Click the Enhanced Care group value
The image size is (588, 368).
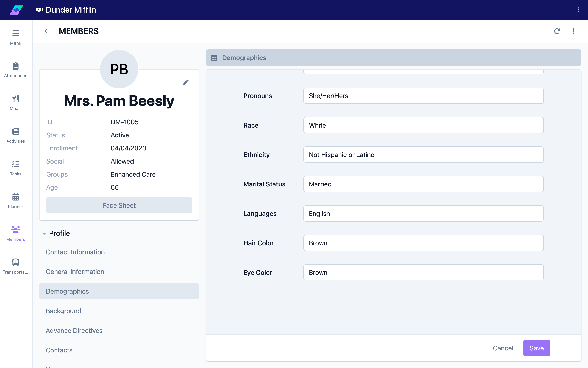click(133, 174)
